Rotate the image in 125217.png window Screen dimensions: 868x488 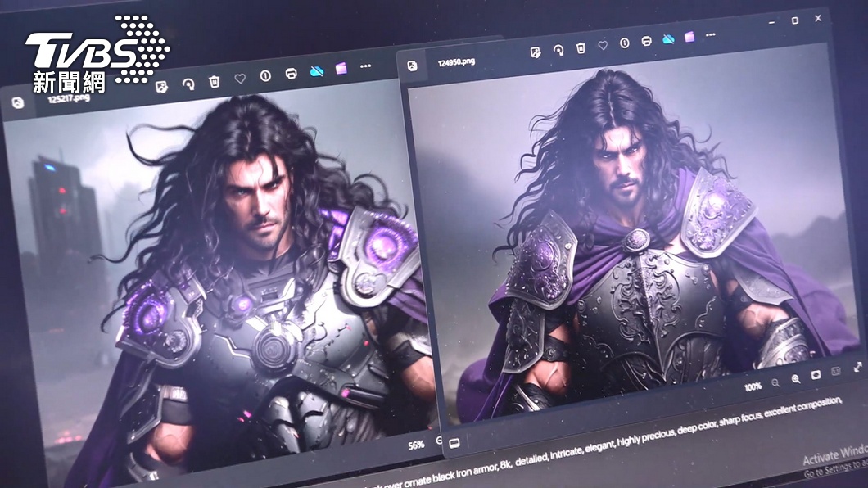click(x=188, y=84)
